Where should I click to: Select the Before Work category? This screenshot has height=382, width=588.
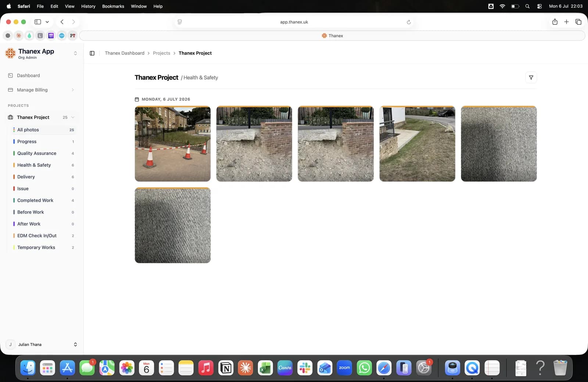[x=43, y=212]
